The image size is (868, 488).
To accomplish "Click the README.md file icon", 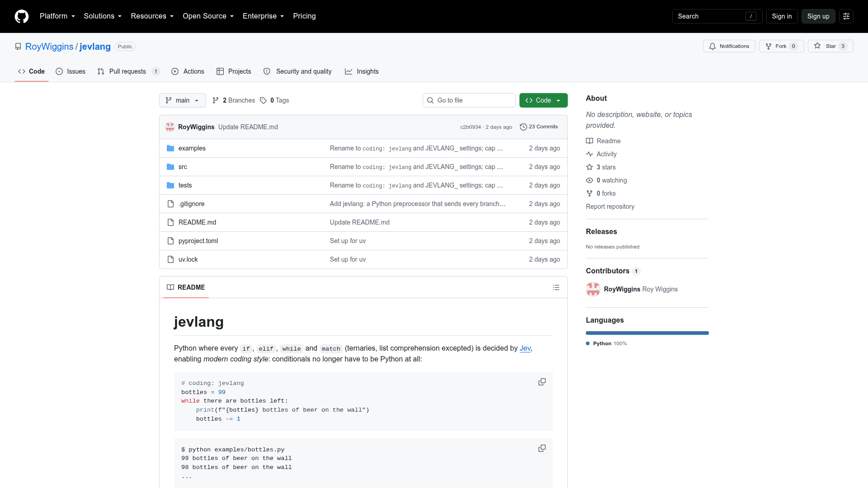I will tap(170, 222).
